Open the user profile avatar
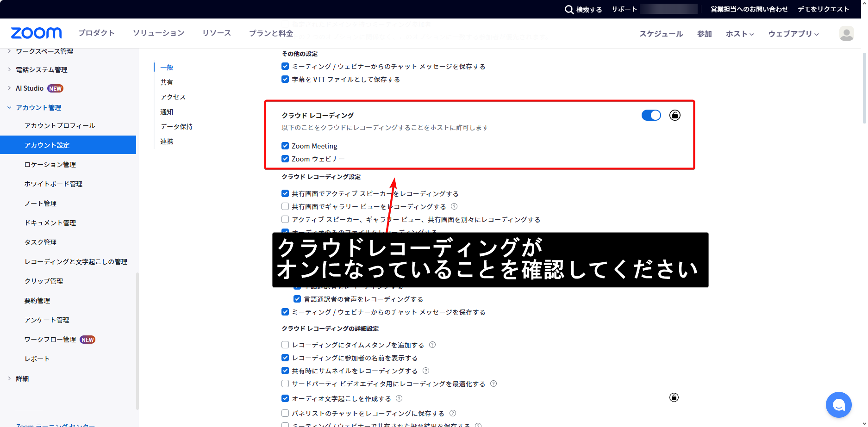Viewport: 868px width, 427px height. pos(846,33)
